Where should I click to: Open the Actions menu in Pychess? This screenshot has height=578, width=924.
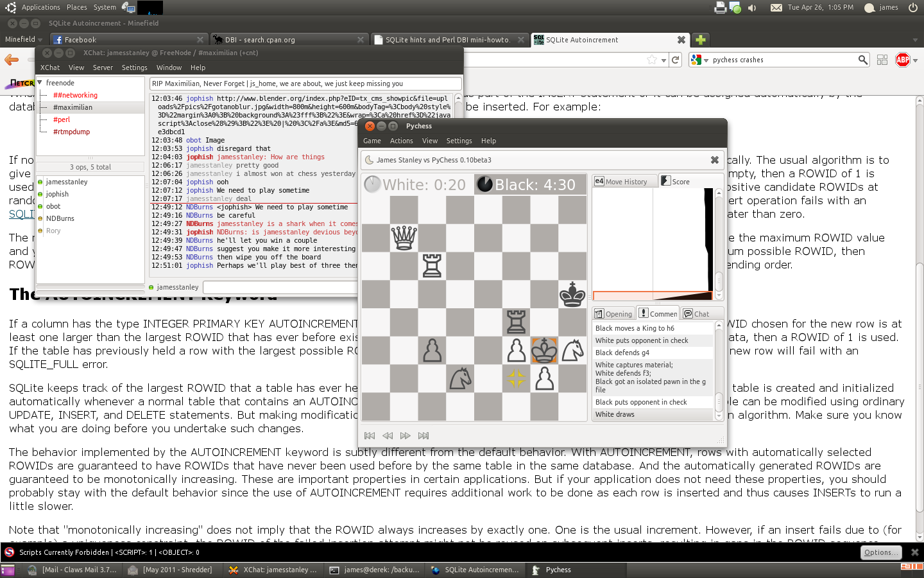(401, 141)
